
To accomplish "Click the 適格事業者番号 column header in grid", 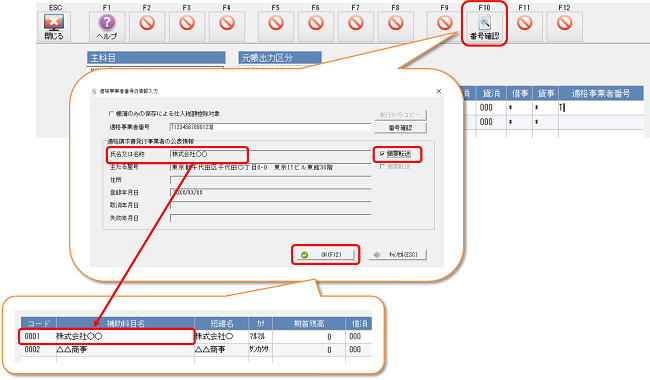I will (601, 94).
